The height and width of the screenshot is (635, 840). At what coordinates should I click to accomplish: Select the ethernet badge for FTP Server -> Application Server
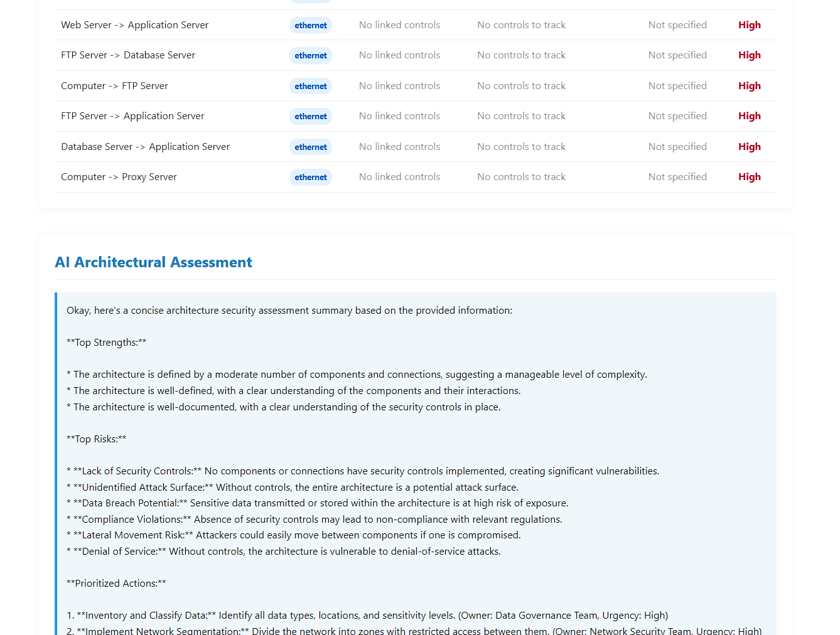[x=311, y=116]
